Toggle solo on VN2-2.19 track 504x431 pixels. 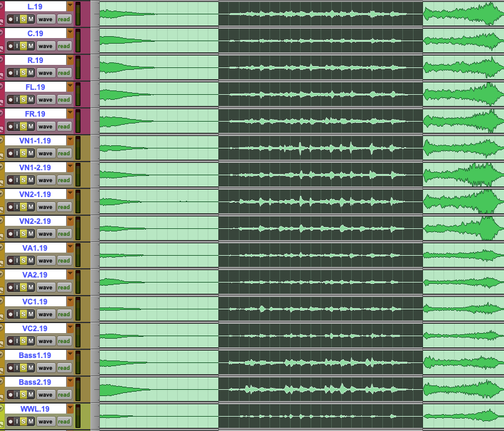tap(24, 234)
